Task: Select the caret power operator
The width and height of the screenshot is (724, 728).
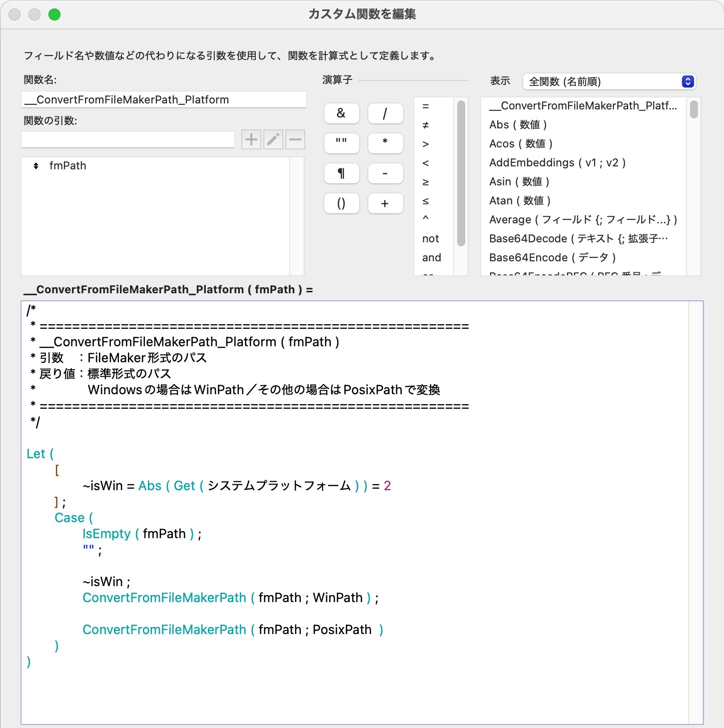Action: (x=434, y=220)
